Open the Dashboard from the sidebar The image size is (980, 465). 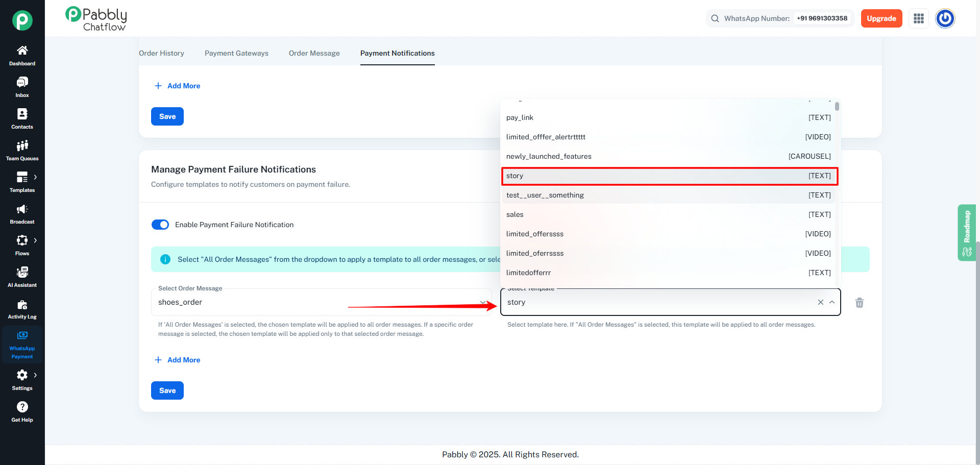click(22, 56)
